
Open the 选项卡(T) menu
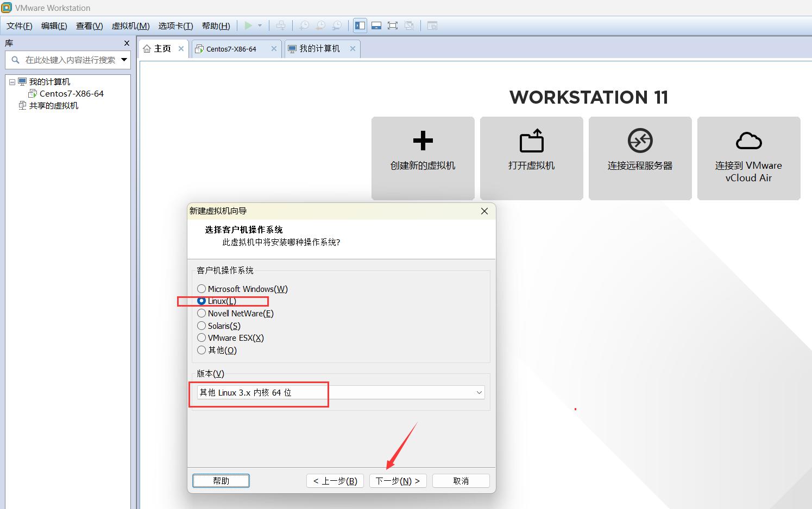pyautogui.click(x=176, y=26)
